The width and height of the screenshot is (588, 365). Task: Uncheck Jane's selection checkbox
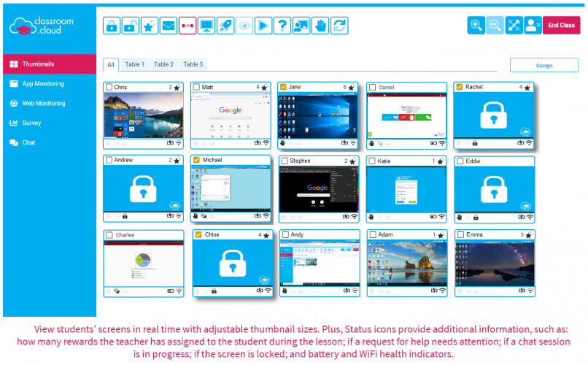pyautogui.click(x=283, y=87)
